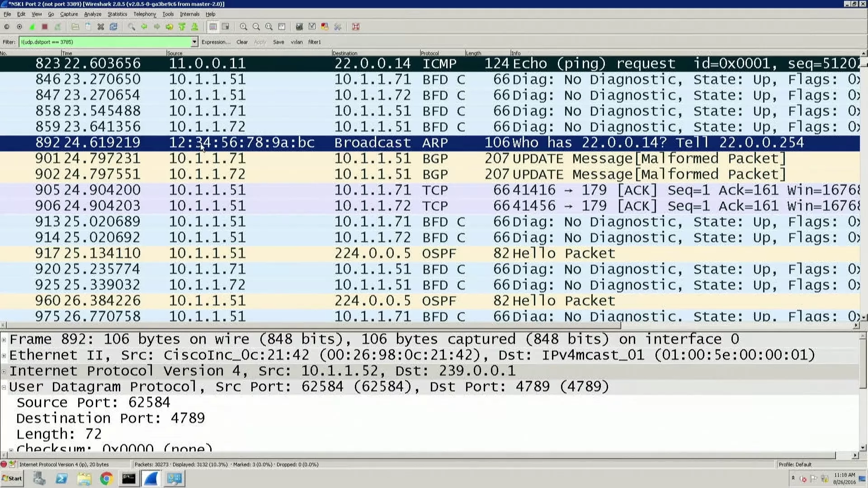868x488 pixels.
Task: Select OSPF Hello packet 917
Action: point(429,253)
